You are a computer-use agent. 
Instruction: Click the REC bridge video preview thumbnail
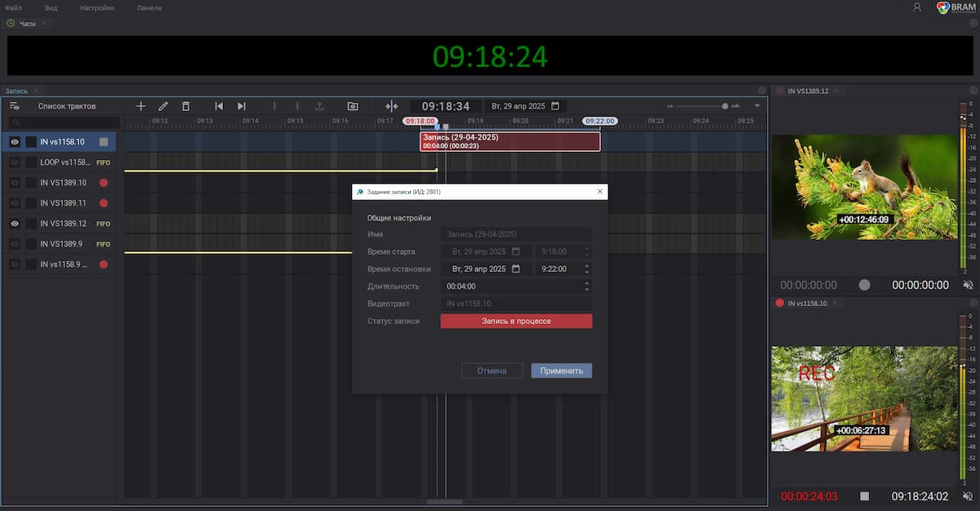(x=864, y=398)
